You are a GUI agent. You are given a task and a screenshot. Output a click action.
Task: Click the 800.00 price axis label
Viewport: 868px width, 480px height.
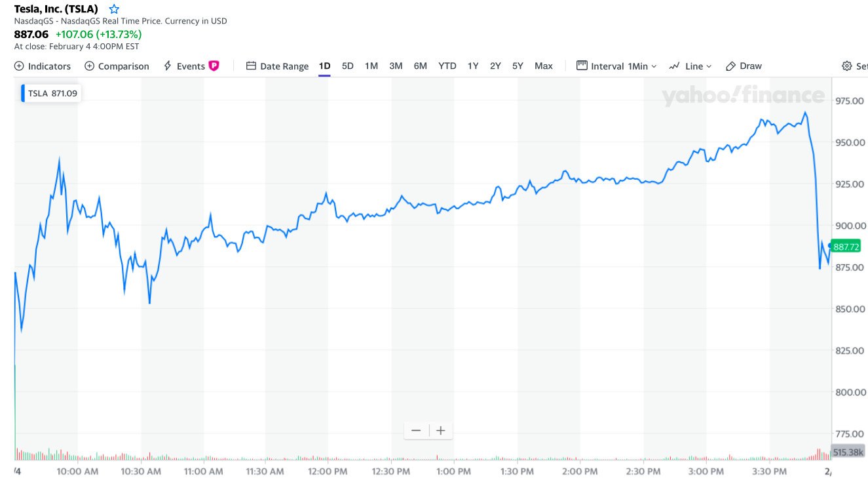pyautogui.click(x=850, y=392)
